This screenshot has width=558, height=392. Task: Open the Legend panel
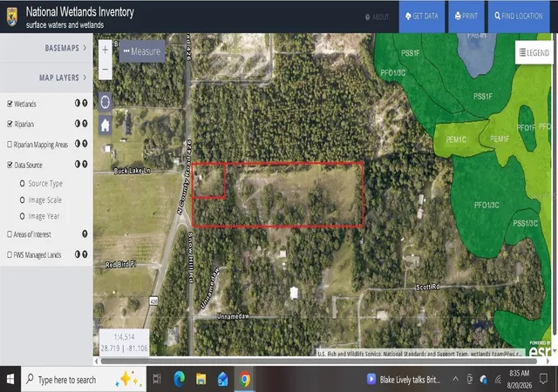(534, 52)
